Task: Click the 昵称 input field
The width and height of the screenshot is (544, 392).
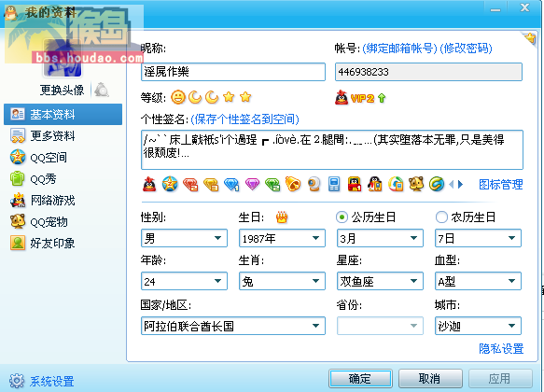Action: [x=233, y=72]
